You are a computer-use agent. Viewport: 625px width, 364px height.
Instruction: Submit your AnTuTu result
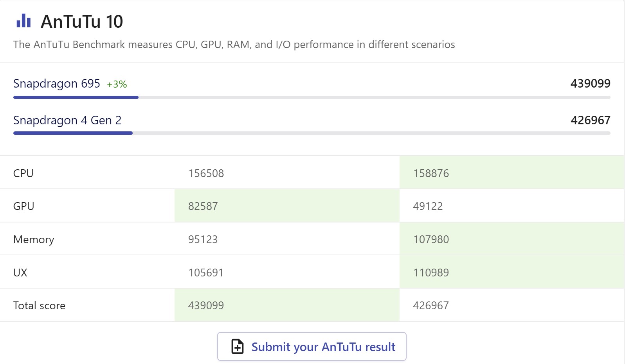click(312, 346)
